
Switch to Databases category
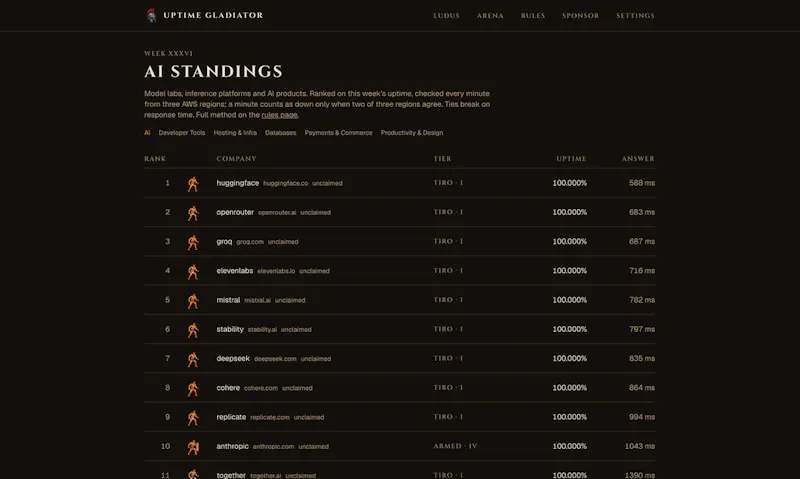[x=281, y=133]
